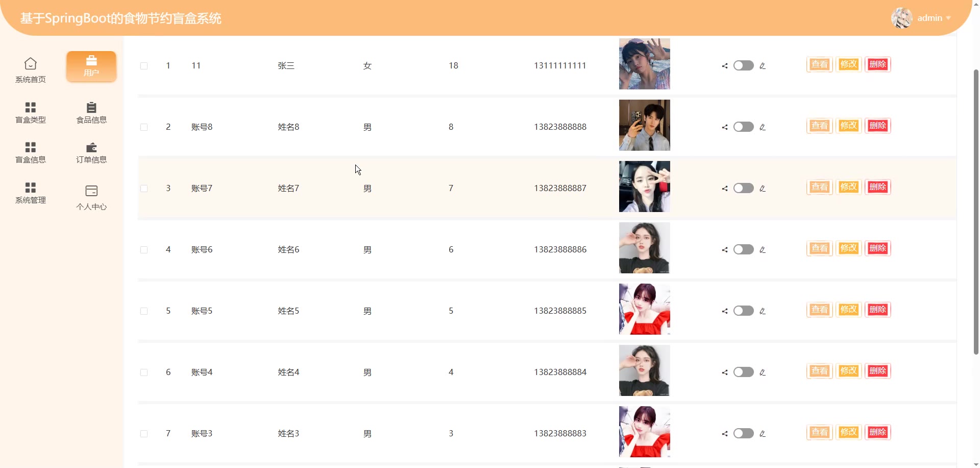
Task: Select the 盲盒信息 sidebar icon
Action: coord(31,147)
